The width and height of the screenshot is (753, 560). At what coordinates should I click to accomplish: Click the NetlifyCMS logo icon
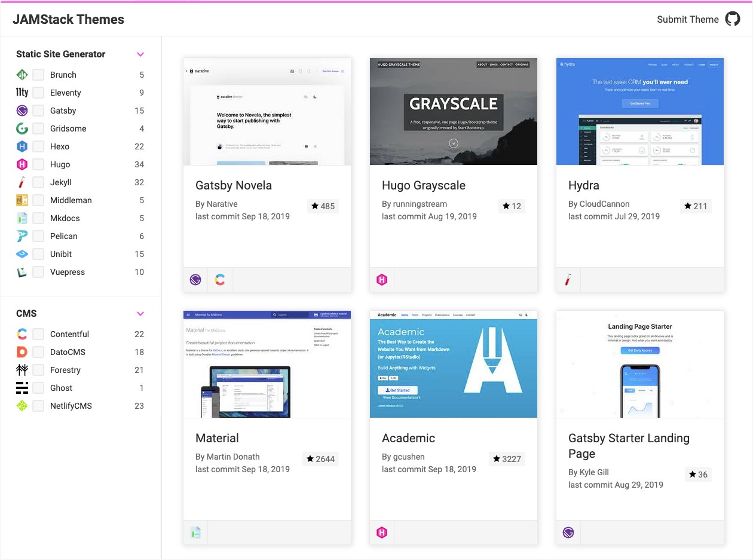[22, 406]
